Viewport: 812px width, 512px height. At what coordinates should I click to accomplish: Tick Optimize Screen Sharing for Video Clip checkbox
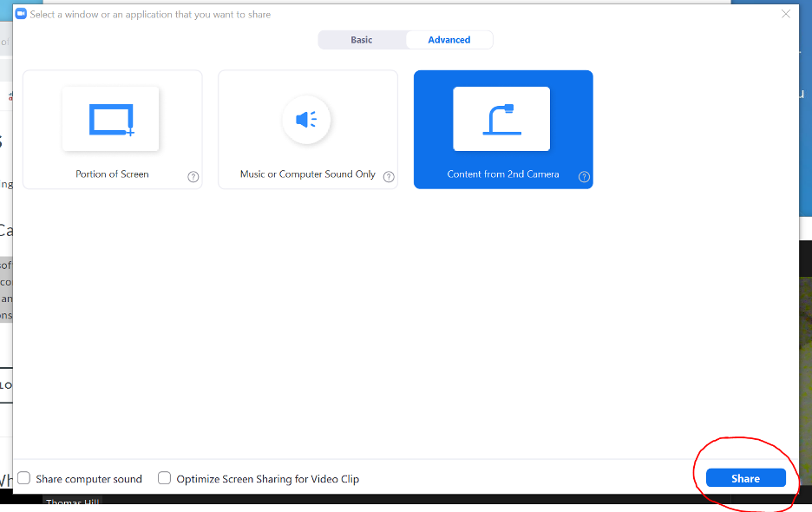coord(164,478)
